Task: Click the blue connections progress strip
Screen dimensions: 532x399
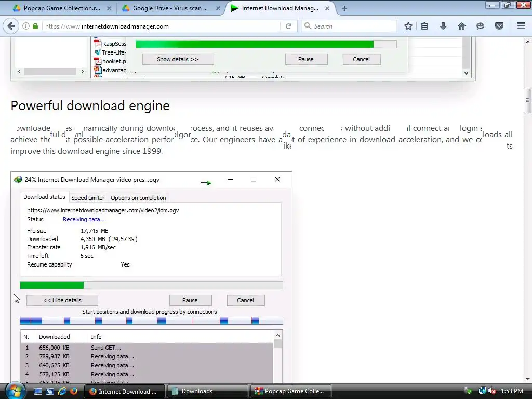Action: click(151, 321)
